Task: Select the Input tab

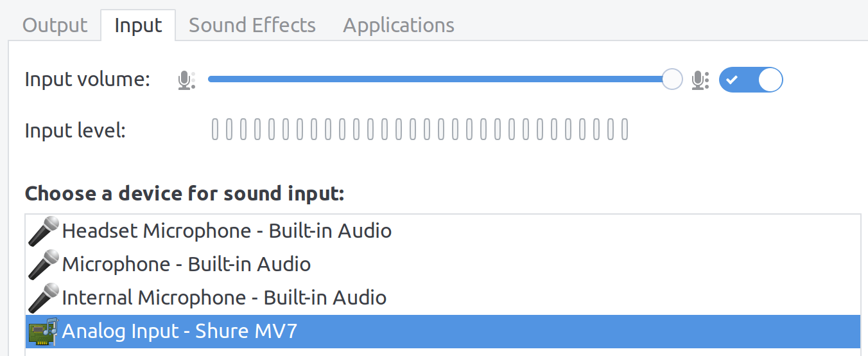Action: point(138,26)
